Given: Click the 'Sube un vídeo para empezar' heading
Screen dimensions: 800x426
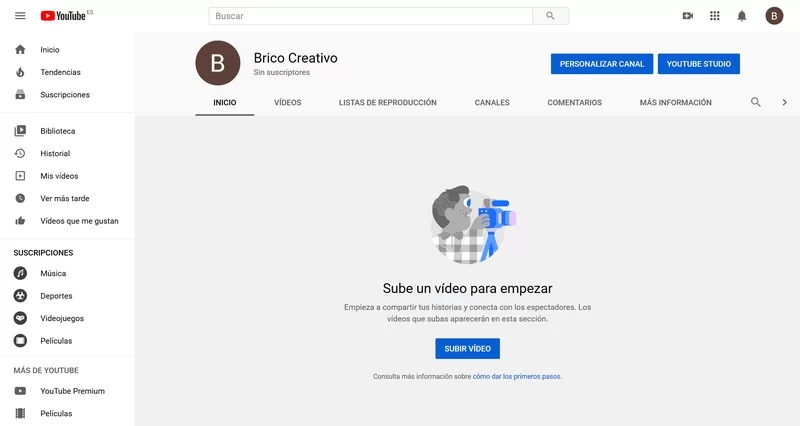Looking at the screenshot, I should click(x=467, y=288).
